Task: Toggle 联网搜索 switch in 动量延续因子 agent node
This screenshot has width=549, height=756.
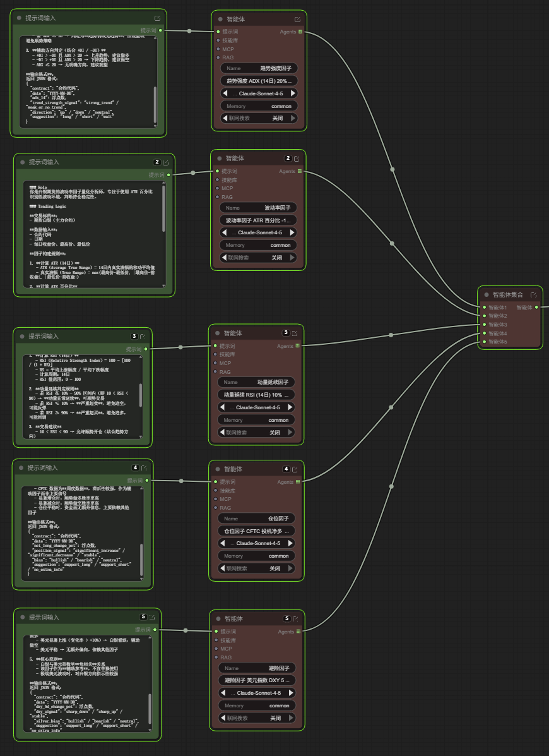Action: [x=256, y=433]
